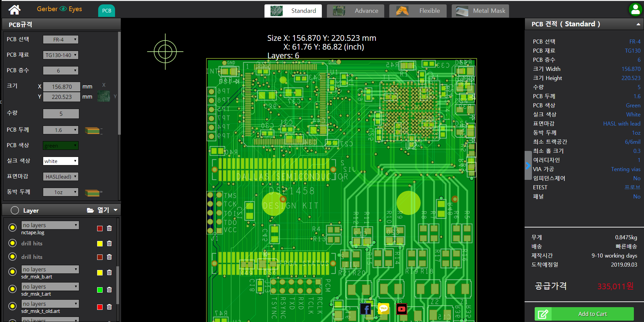Change the sdr_msk_b.art yellow color swatch

(x=100, y=273)
